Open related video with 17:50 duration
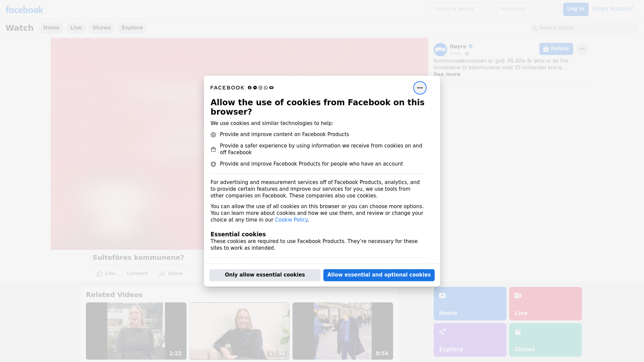The image size is (644, 362). (239, 331)
